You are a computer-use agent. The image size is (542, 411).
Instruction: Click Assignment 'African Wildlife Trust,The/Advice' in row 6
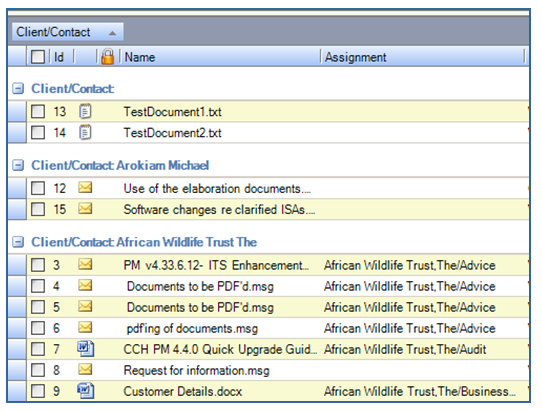coord(410,329)
